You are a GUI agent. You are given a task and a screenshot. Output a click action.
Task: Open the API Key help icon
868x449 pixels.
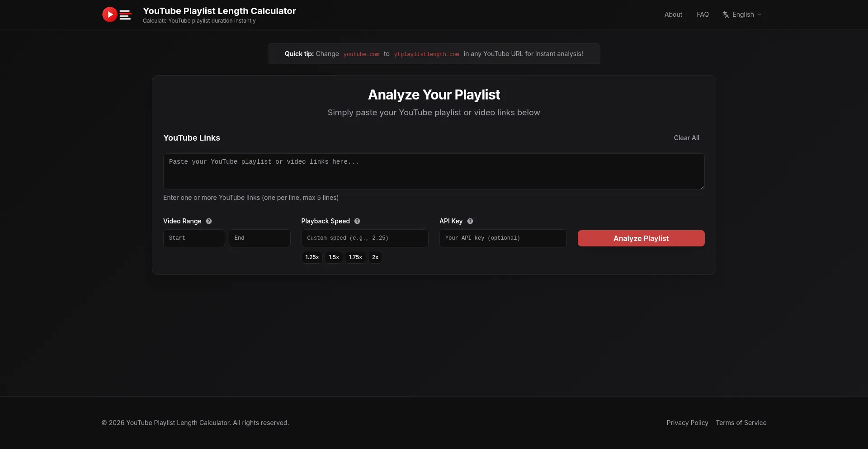(x=470, y=221)
